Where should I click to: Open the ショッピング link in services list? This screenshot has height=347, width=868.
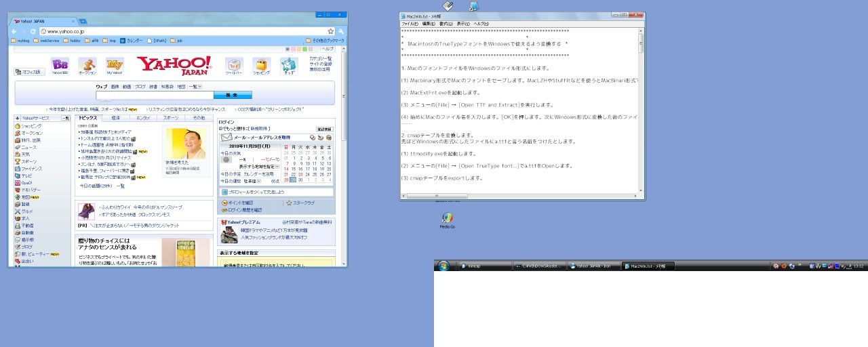pyautogui.click(x=31, y=126)
